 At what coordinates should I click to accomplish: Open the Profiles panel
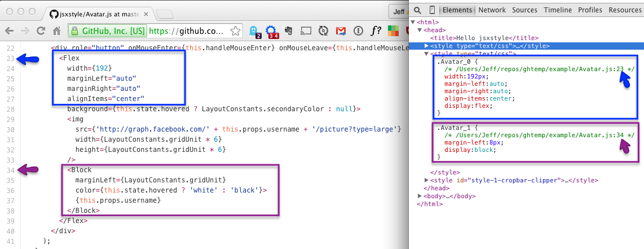(590, 10)
